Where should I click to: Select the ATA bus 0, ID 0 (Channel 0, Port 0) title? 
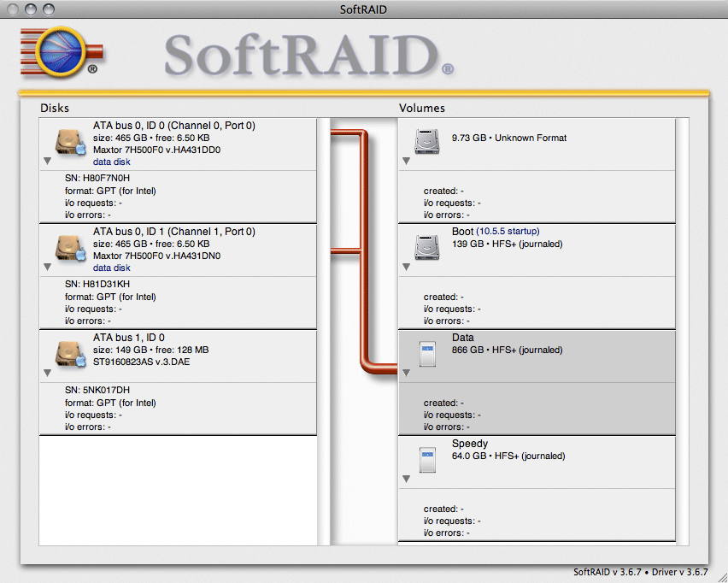[174, 126]
